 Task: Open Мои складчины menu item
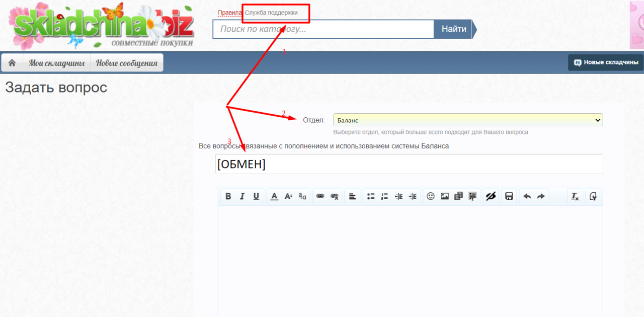click(56, 63)
